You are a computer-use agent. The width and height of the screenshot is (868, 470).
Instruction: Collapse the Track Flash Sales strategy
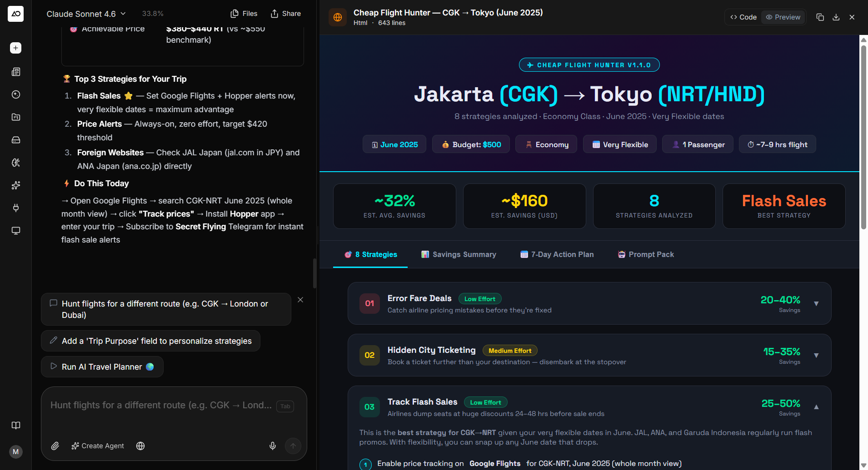tap(816, 407)
